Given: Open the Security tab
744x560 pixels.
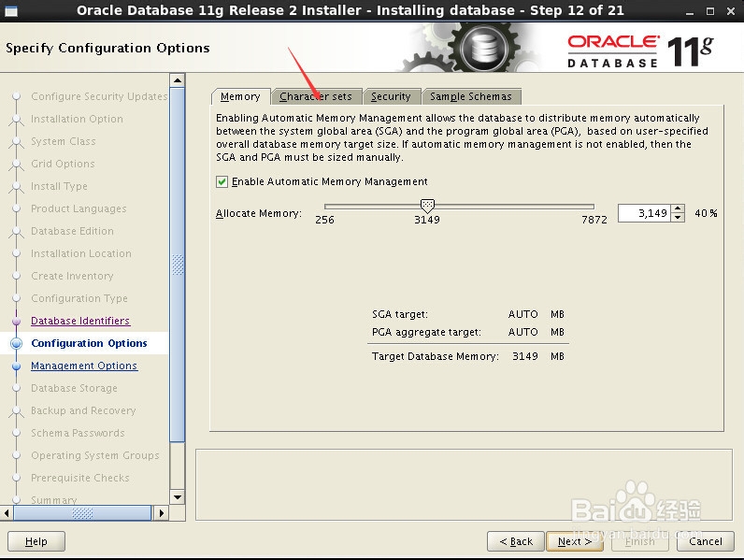Looking at the screenshot, I should [x=391, y=96].
